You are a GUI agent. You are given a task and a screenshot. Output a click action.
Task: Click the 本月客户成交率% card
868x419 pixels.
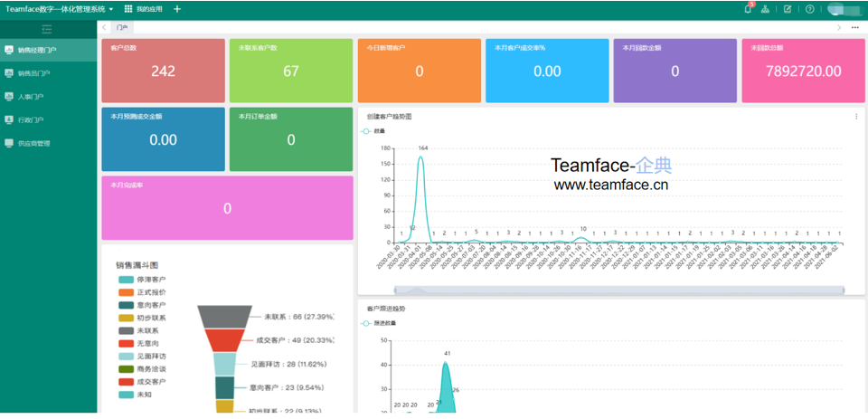548,71
